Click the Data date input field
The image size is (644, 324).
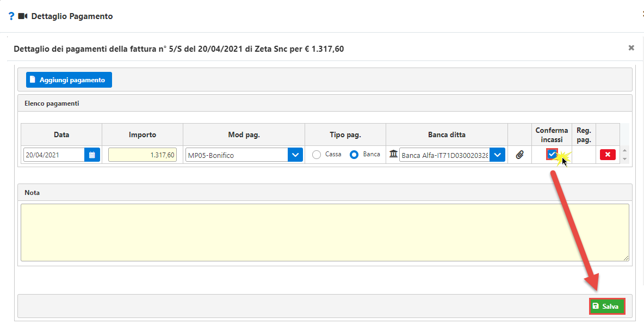(x=54, y=155)
